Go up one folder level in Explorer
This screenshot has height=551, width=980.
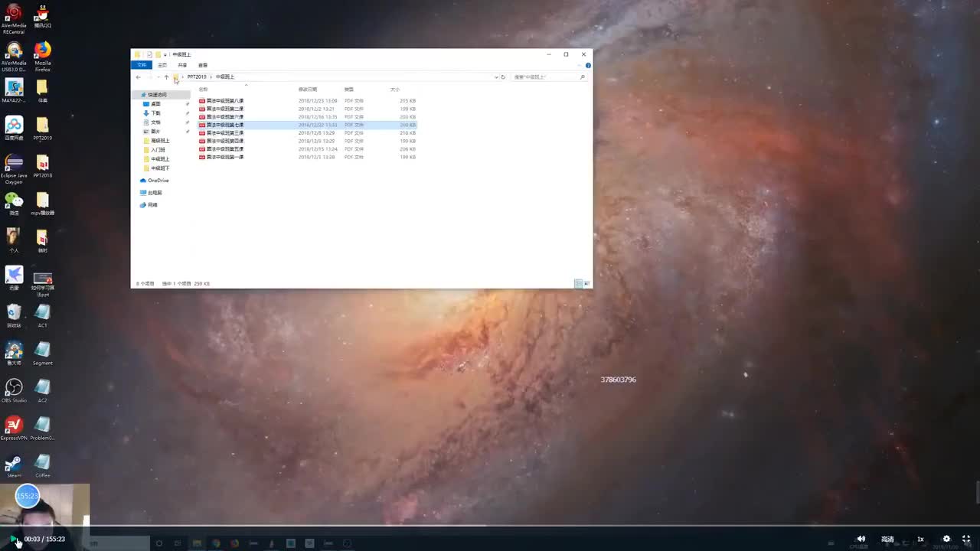166,77
